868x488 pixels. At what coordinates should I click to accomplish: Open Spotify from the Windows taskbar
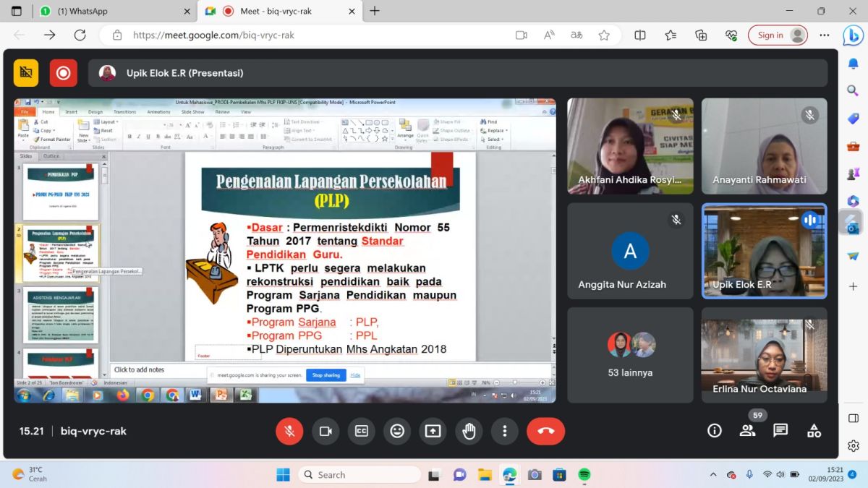tap(584, 475)
